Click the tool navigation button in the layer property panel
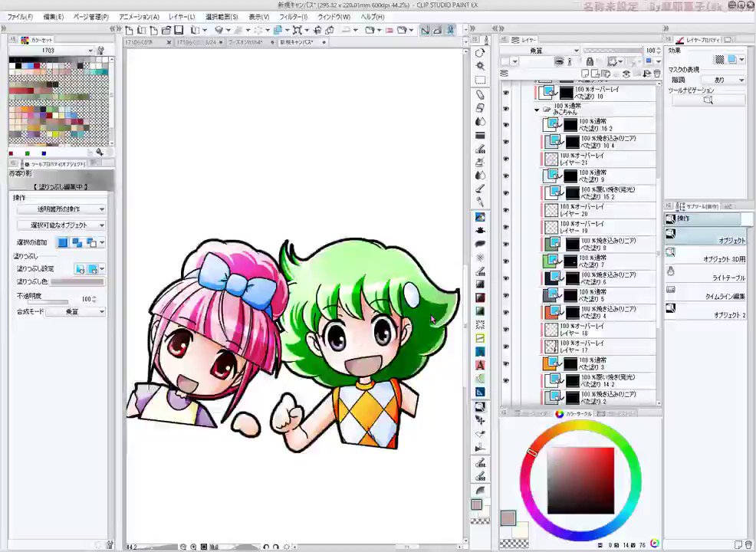Image resolution: width=756 pixels, height=552 pixels. coord(708,100)
